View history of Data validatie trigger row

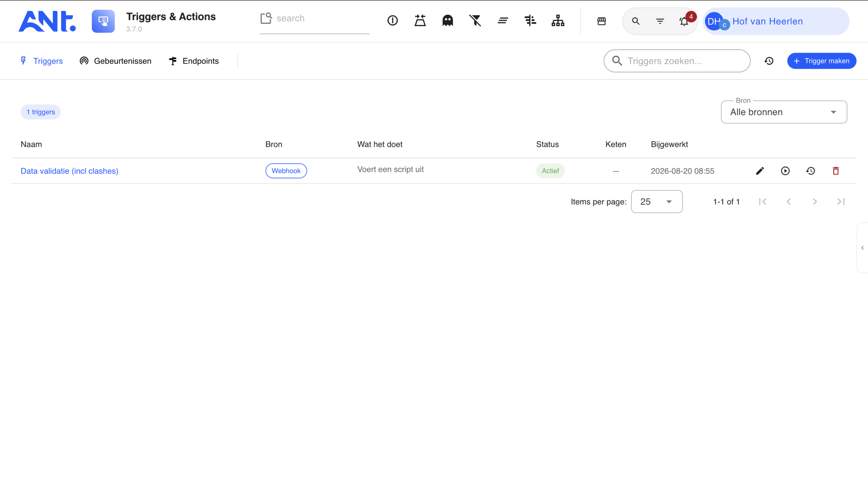point(810,171)
